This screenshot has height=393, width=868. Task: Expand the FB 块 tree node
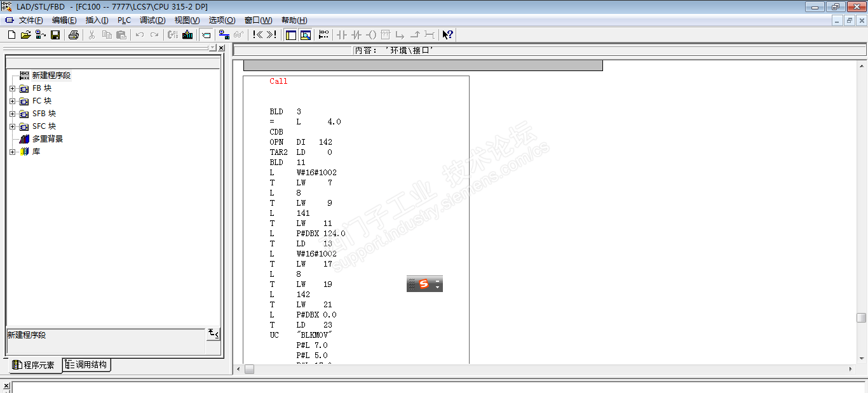tap(12, 88)
